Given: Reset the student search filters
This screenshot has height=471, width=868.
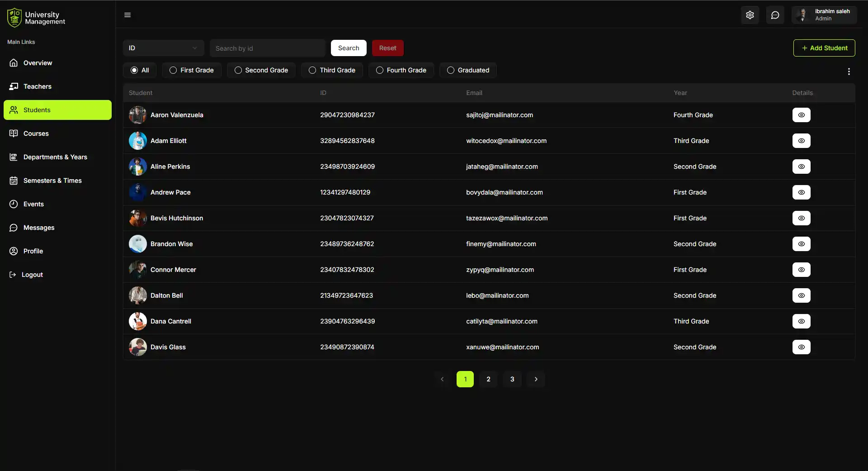Looking at the screenshot, I should pos(387,48).
